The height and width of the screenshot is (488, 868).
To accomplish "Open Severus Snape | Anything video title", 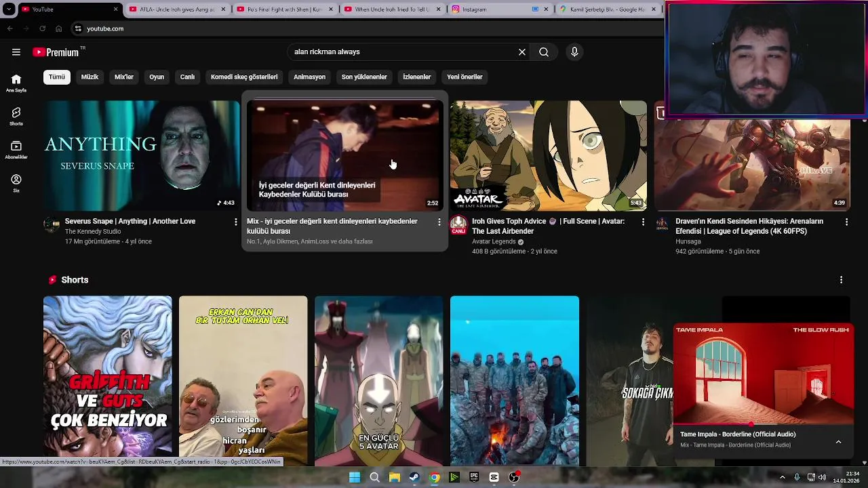I will click(x=130, y=222).
